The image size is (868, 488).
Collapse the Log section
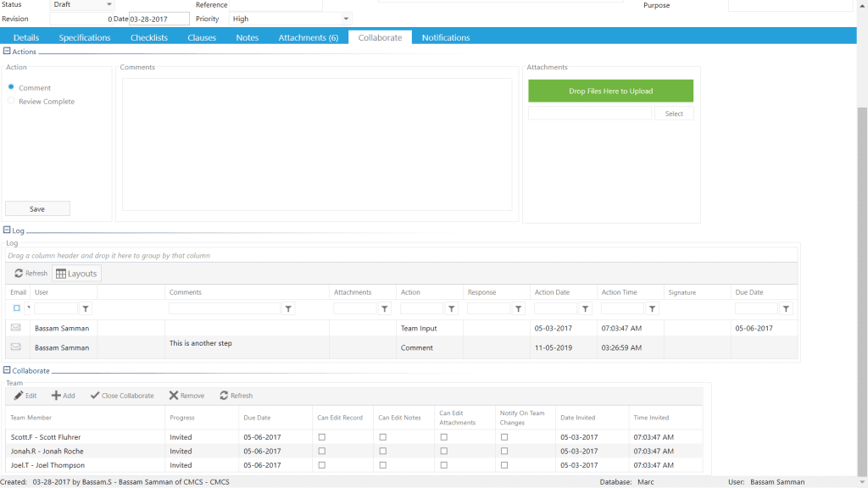(x=7, y=230)
